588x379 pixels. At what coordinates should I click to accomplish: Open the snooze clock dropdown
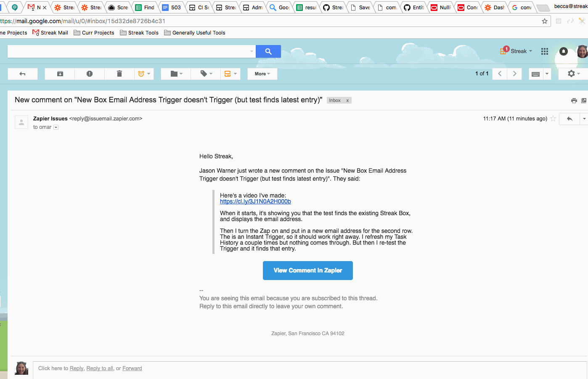click(144, 74)
